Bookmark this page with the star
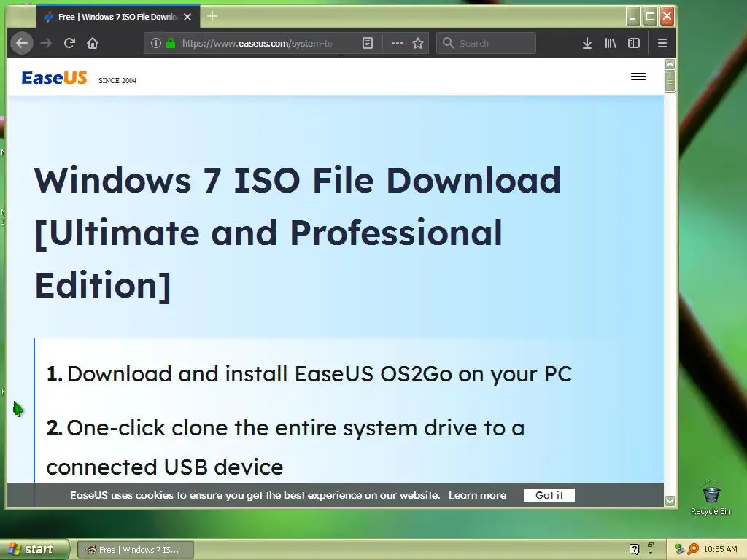This screenshot has width=747, height=560. pos(418,43)
